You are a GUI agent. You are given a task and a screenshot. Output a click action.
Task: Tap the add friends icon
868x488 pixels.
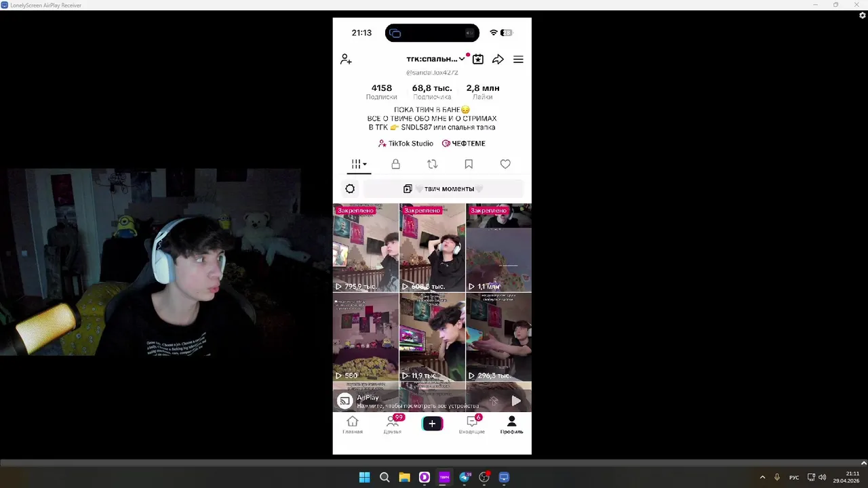pos(346,60)
